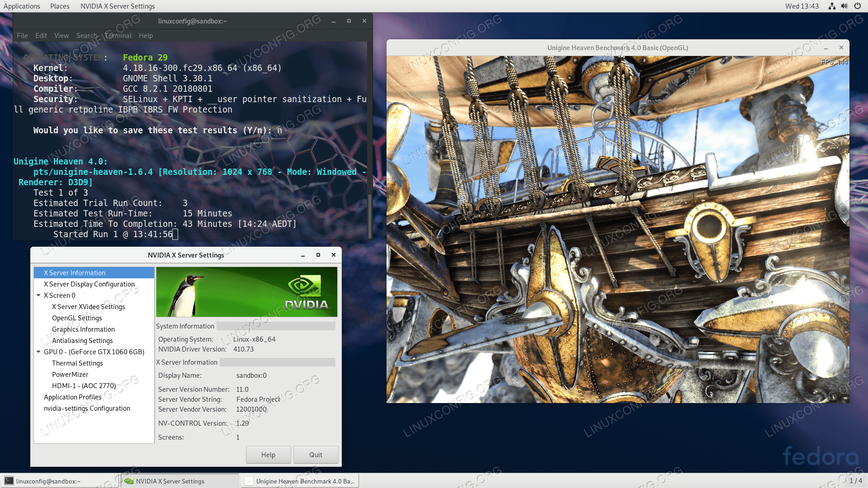Click the NVIDIA logo icon in taskbar
Viewport: 868px width, 488px height.
[x=129, y=481]
